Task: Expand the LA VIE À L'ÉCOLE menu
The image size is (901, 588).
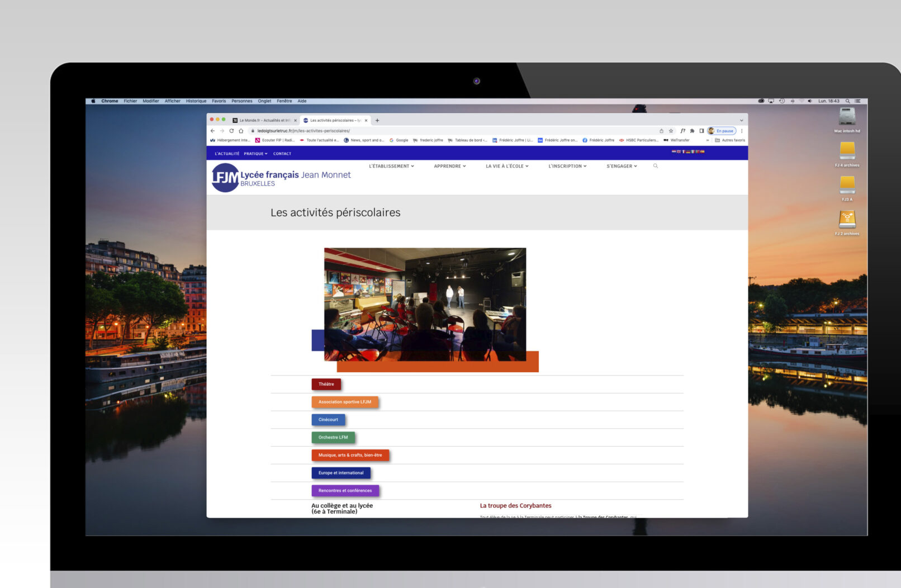Action: (506, 166)
